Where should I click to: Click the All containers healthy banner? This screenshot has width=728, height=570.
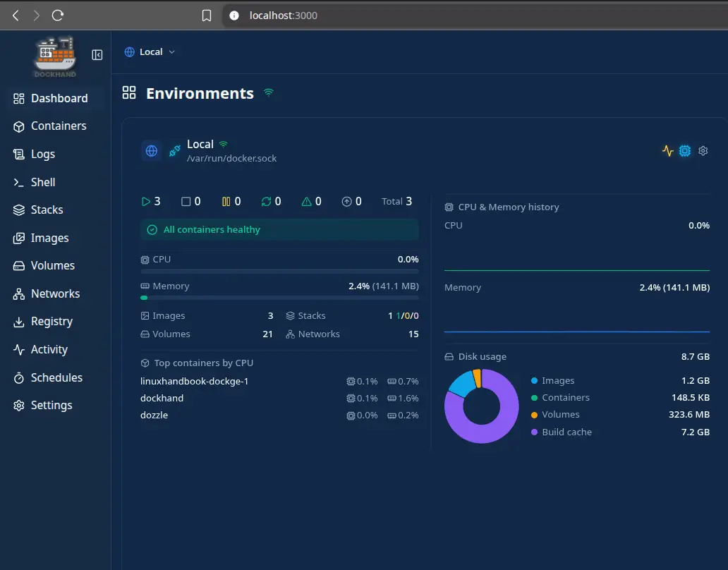pyautogui.click(x=279, y=229)
